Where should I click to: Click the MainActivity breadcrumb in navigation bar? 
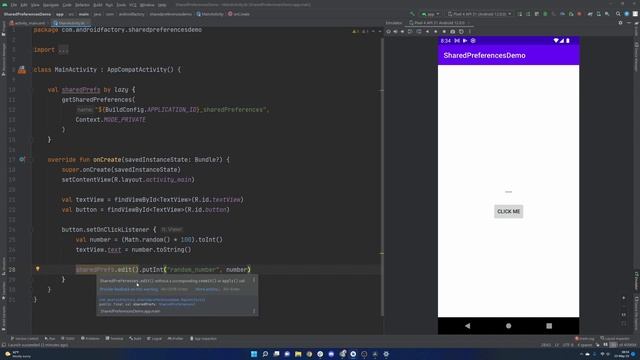210,14
